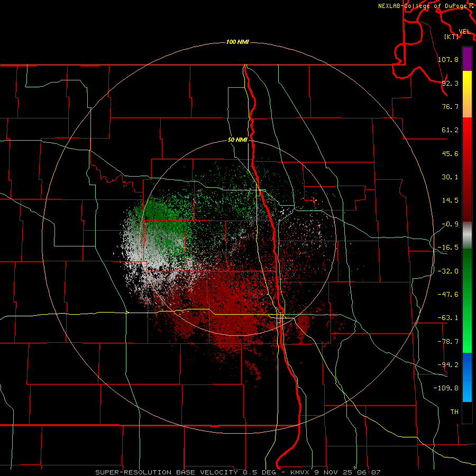The height and width of the screenshot is (476, 476).
Task: Select the -32.0 velocity scale value
Action: coord(448,271)
